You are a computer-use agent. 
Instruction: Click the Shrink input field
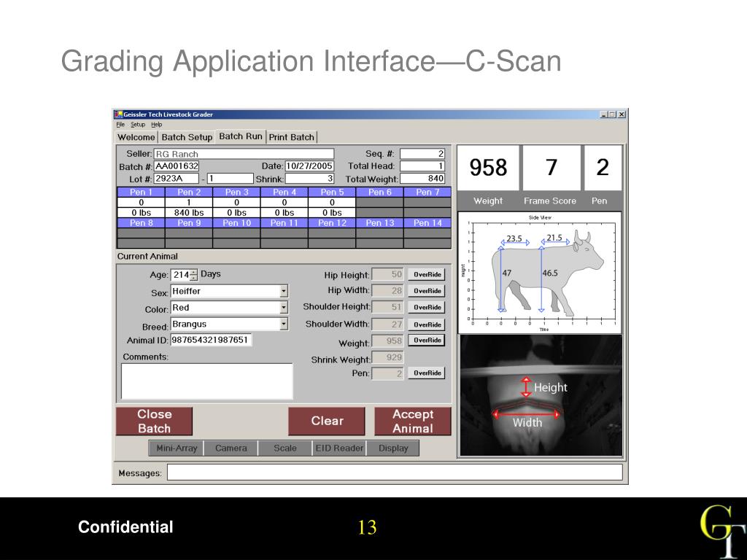(x=309, y=179)
